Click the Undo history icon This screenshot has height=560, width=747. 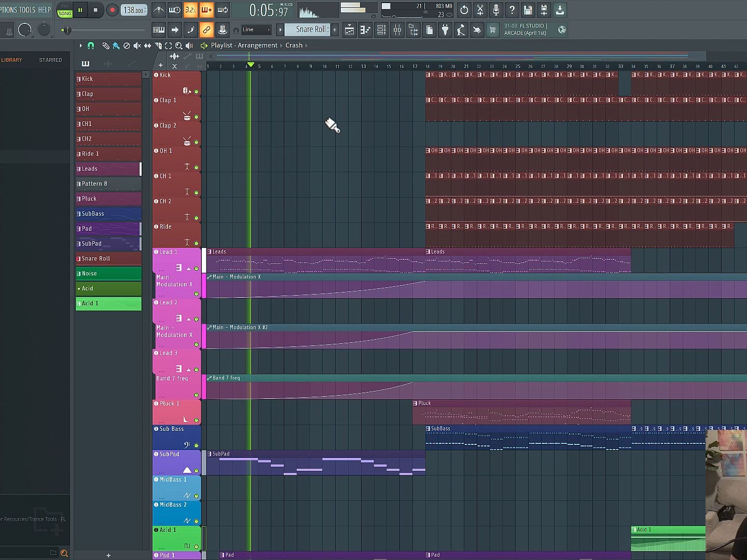pos(464,10)
